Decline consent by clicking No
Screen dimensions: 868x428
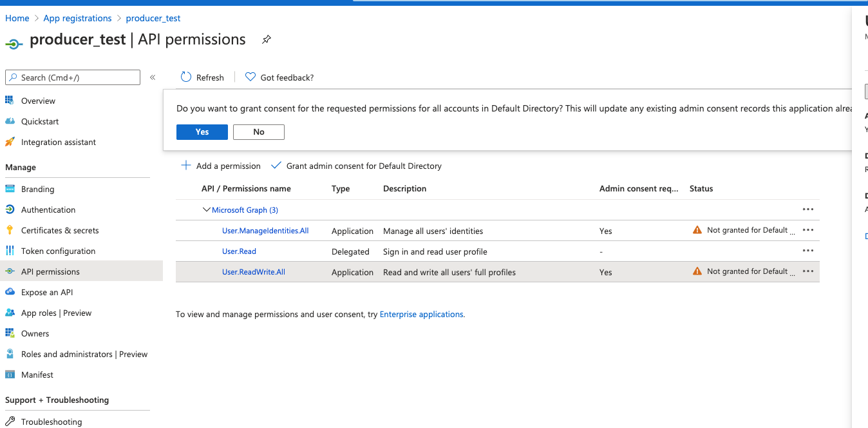tap(259, 131)
